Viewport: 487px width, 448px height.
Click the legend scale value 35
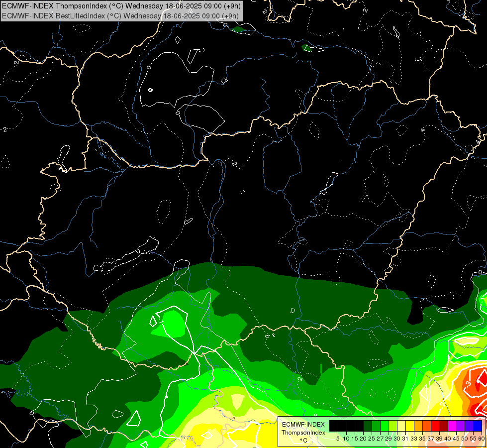point(423,439)
